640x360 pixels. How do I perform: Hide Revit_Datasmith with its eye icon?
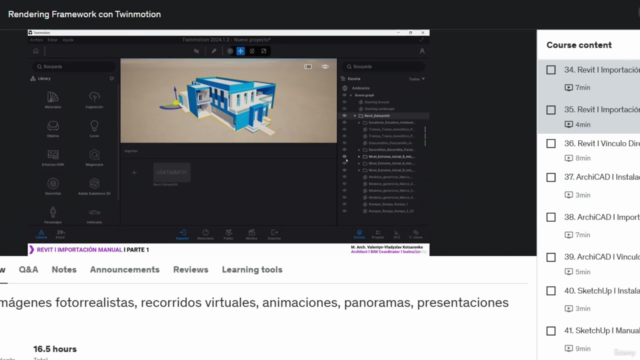(344, 116)
